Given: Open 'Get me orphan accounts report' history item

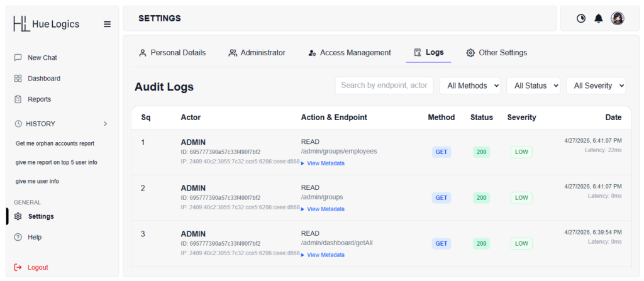Looking at the screenshot, I should 55,143.
